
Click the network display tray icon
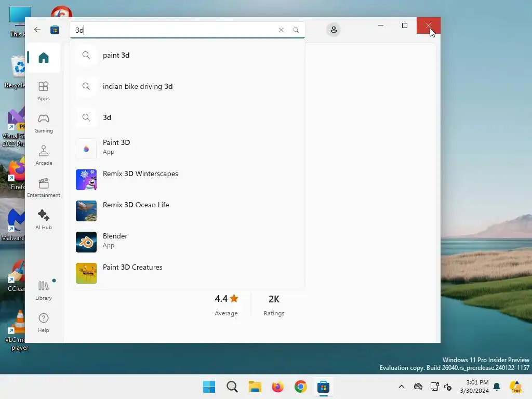pos(434,387)
